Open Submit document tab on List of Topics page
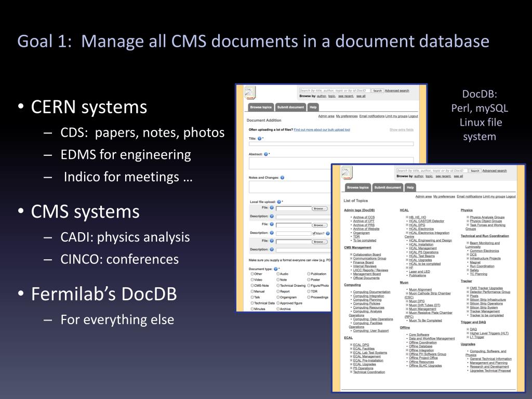 pos(388,187)
